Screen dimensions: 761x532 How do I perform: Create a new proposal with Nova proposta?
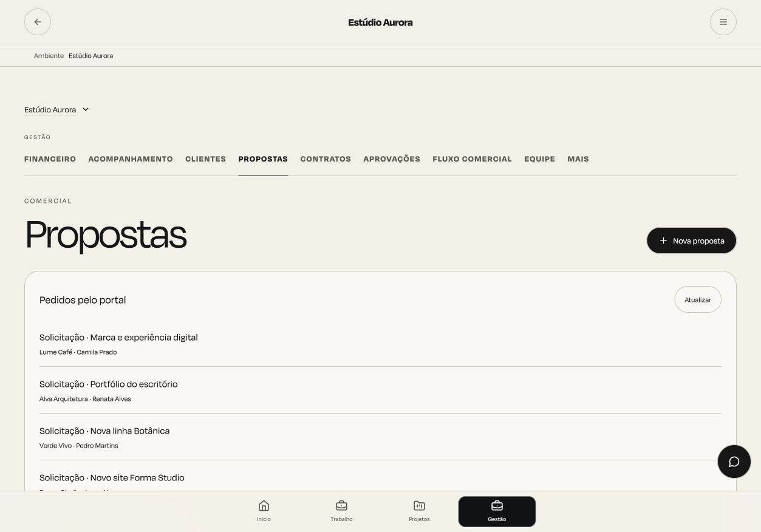[691, 240]
